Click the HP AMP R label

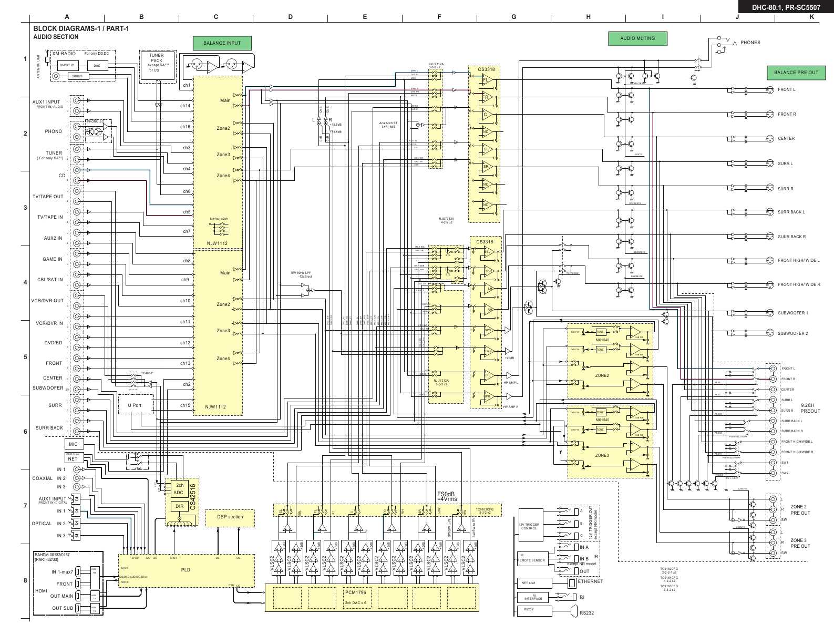pos(510,407)
